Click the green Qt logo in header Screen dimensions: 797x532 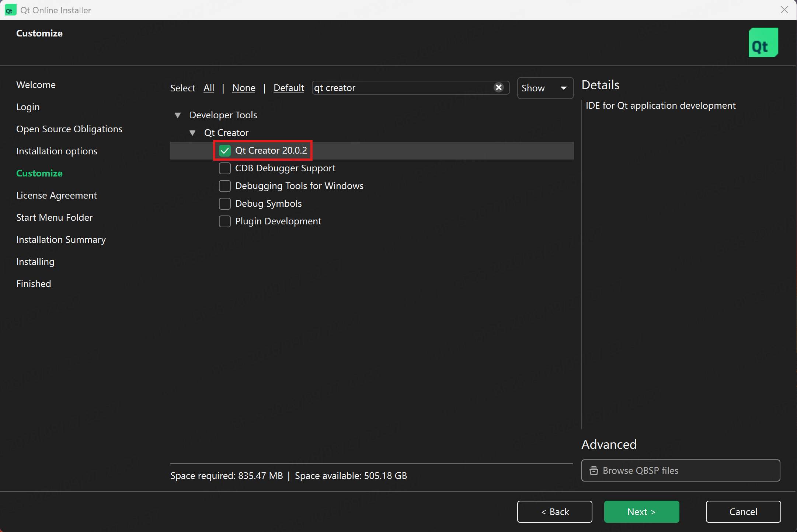click(x=763, y=42)
